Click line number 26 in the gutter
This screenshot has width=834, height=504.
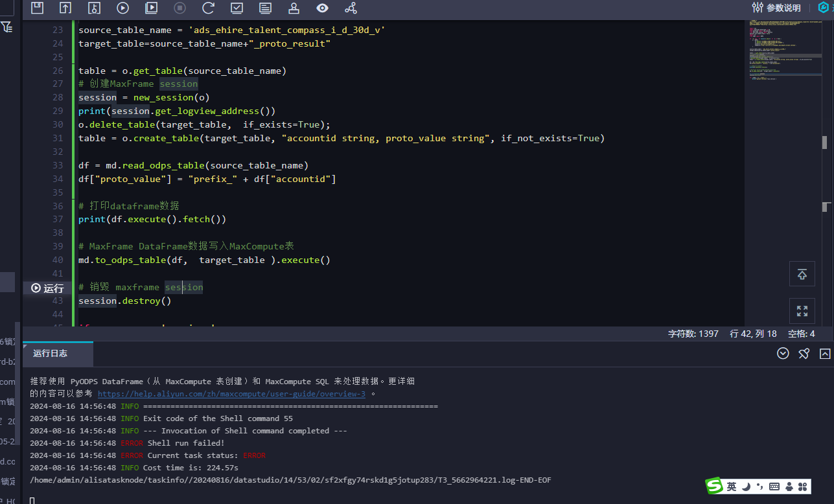coord(58,71)
